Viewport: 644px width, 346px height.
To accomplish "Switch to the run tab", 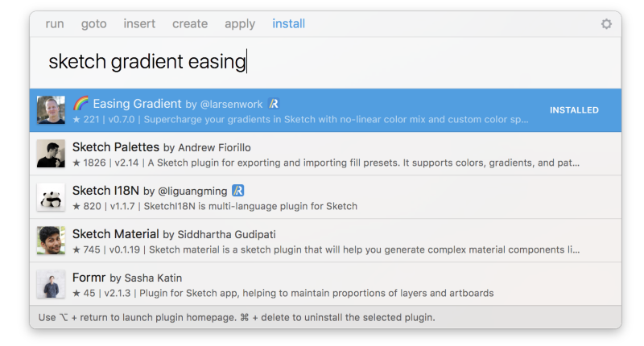I will click(x=55, y=24).
